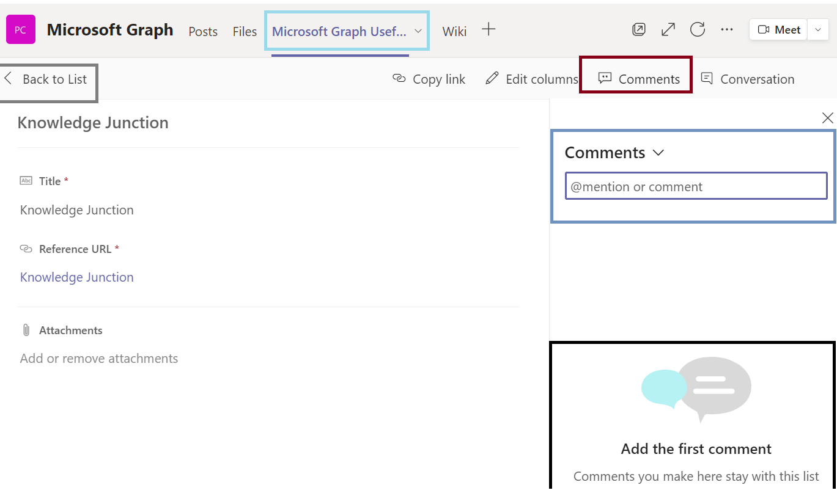Toggle the Comments pane button
Image resolution: width=837 pixels, height=504 pixels.
coord(639,79)
